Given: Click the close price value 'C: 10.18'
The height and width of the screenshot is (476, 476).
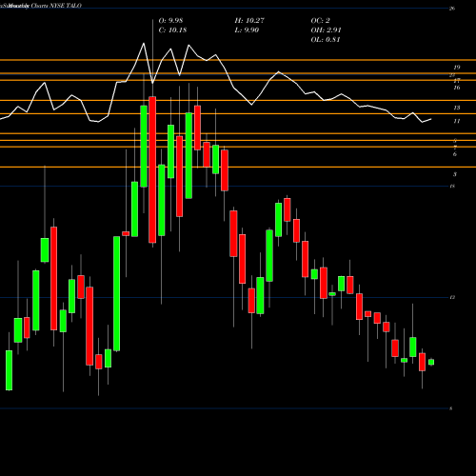Looking at the screenshot, I should (172, 30).
